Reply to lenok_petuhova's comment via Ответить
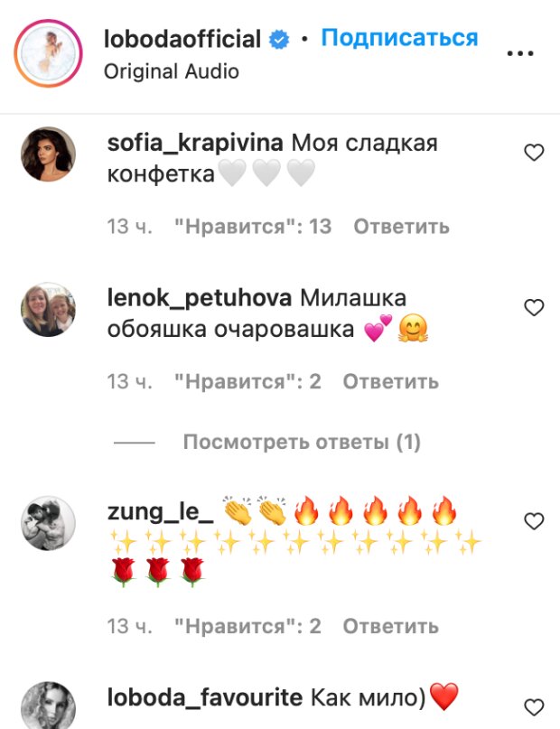Screen dimensions: 560x729 pyautogui.click(x=391, y=382)
